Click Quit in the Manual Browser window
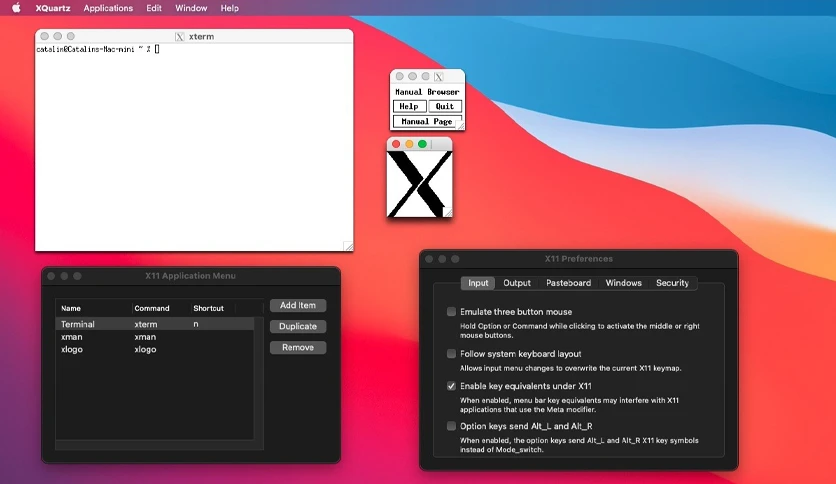Screen dimensions: 836x484 [x=445, y=107]
